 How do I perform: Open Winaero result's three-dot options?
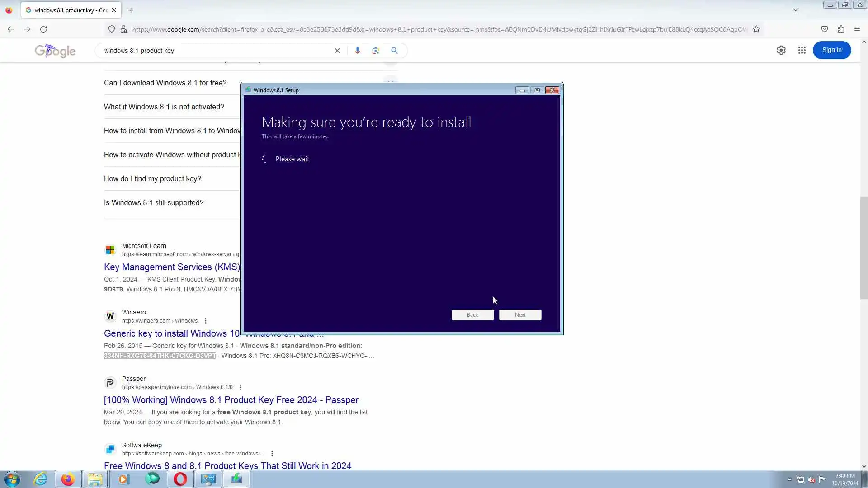(206, 321)
